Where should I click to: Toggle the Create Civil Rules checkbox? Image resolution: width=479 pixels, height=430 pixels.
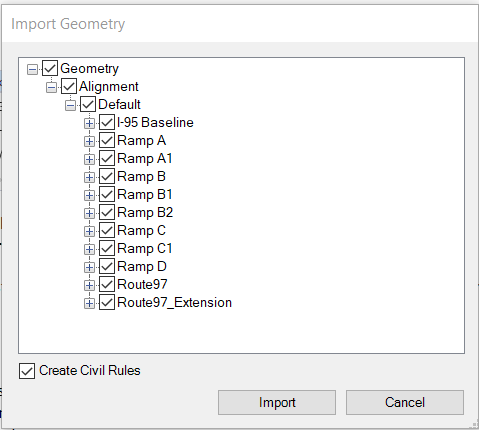(x=27, y=371)
